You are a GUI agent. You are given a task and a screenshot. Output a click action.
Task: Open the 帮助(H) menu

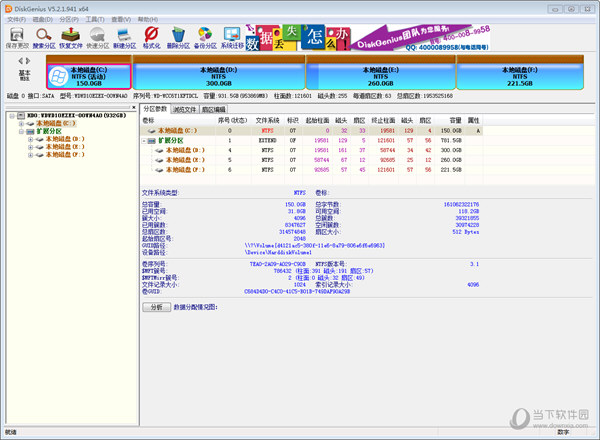(148, 19)
